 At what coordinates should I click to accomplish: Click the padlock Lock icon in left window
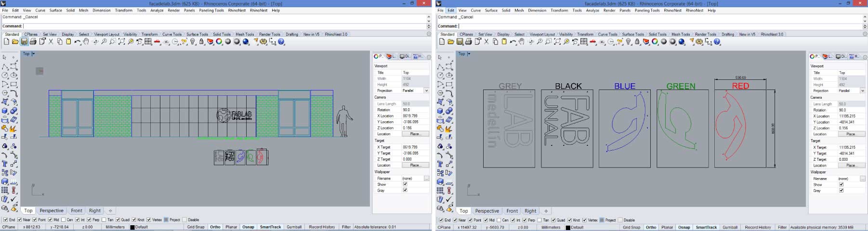pyautogui.click(x=201, y=42)
